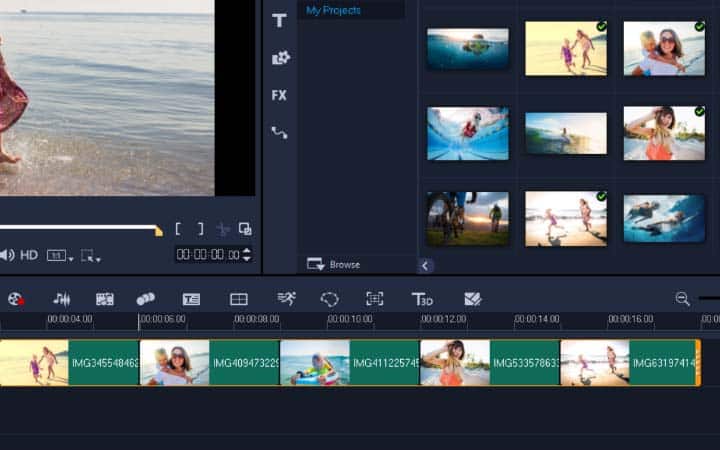Screen dimensions: 720x450
Task: Collapse the library panel arrow
Action: [425, 265]
